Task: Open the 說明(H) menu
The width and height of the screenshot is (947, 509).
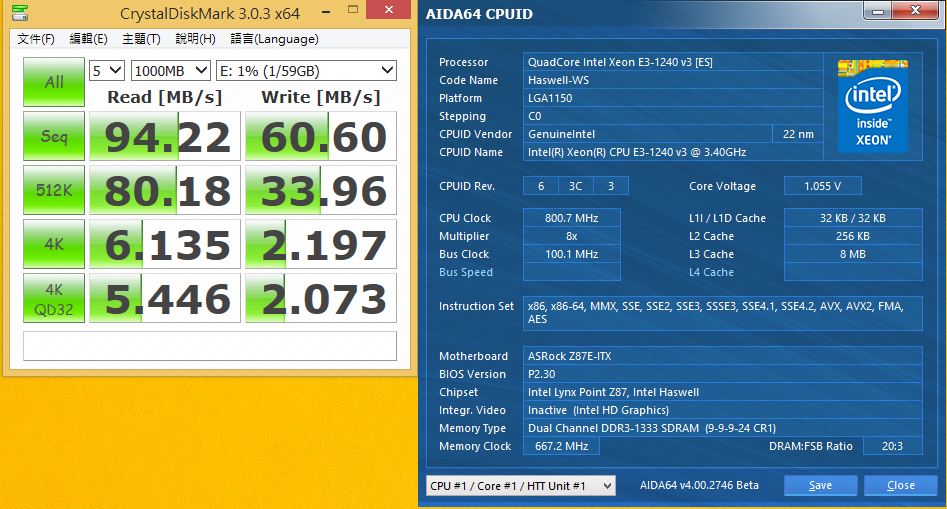Action: click(195, 39)
